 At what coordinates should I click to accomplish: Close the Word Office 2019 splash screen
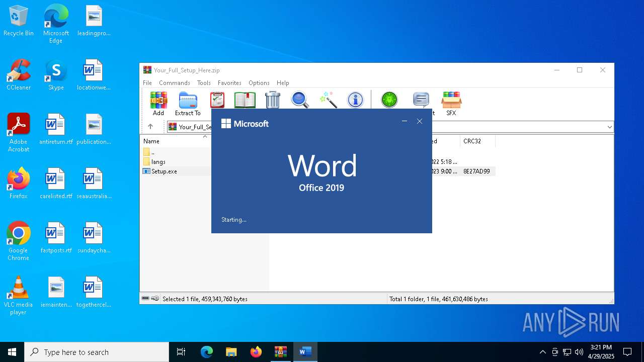pyautogui.click(x=420, y=121)
